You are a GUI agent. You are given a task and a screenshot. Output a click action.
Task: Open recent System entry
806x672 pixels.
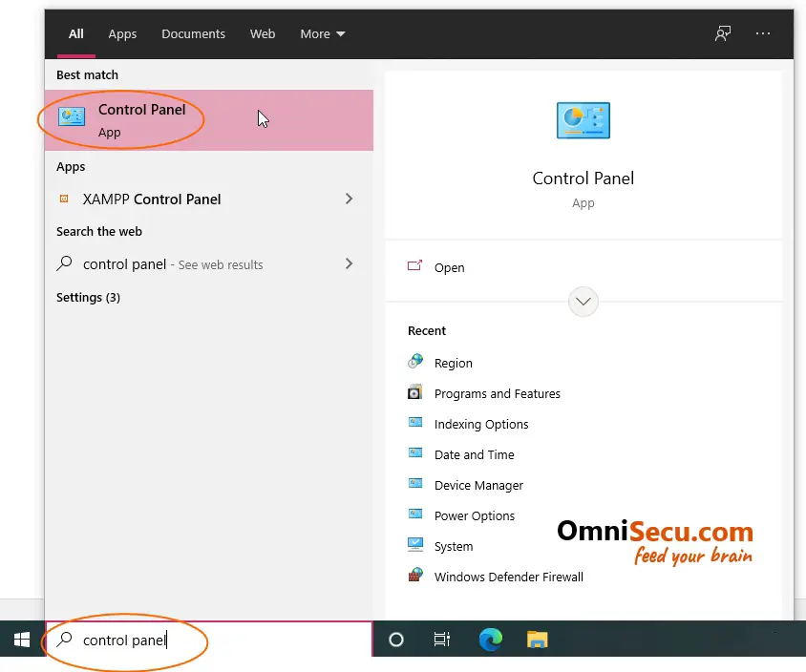point(454,547)
